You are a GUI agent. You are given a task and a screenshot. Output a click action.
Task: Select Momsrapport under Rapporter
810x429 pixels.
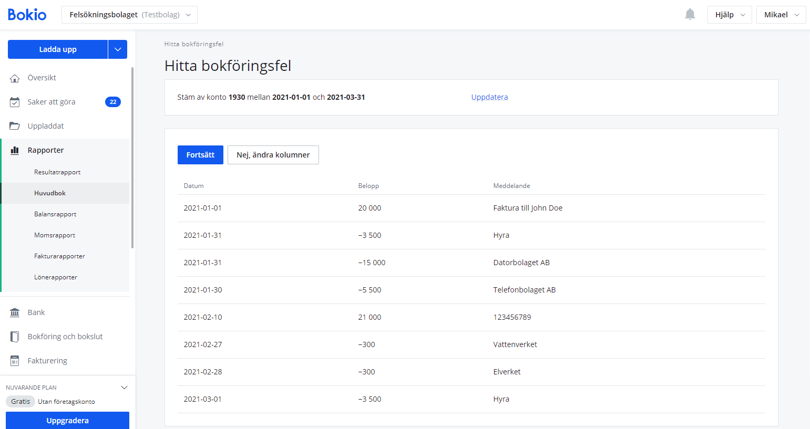[x=54, y=235]
